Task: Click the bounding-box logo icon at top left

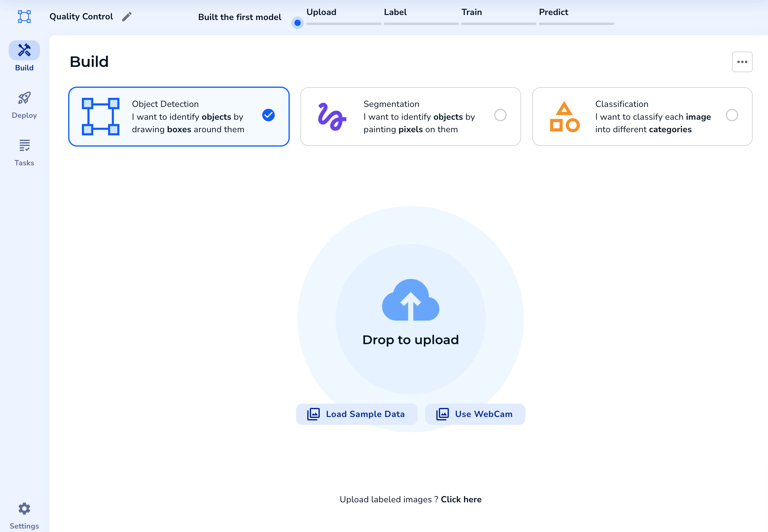Action: pos(24,16)
